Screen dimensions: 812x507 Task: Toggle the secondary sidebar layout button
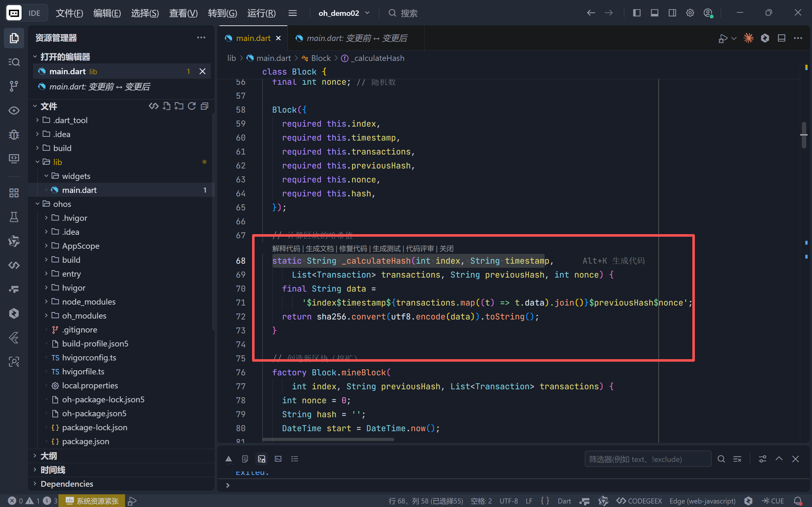(x=672, y=13)
